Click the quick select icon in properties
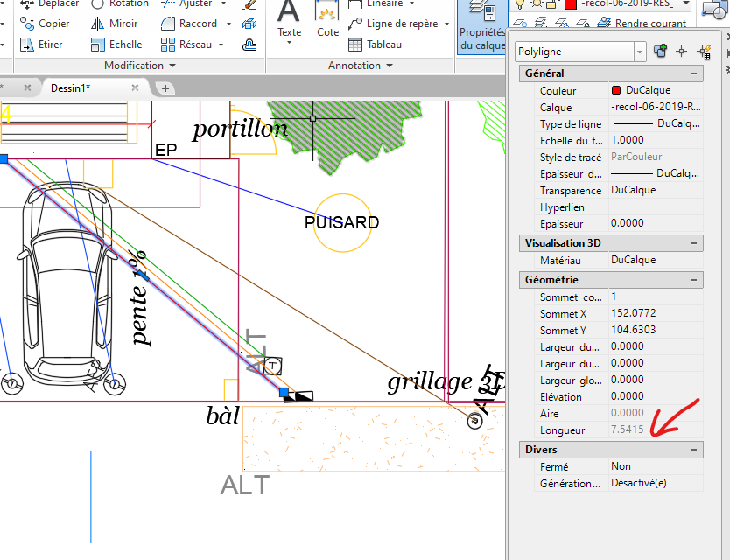 click(x=703, y=52)
